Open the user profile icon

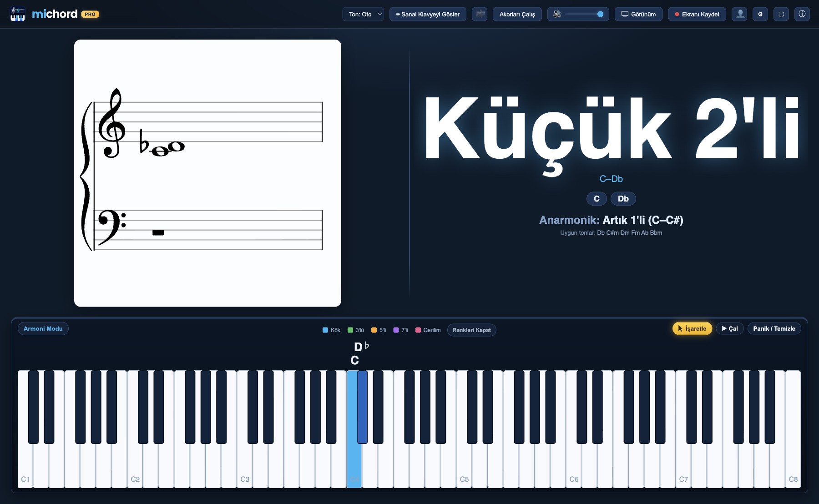739,14
